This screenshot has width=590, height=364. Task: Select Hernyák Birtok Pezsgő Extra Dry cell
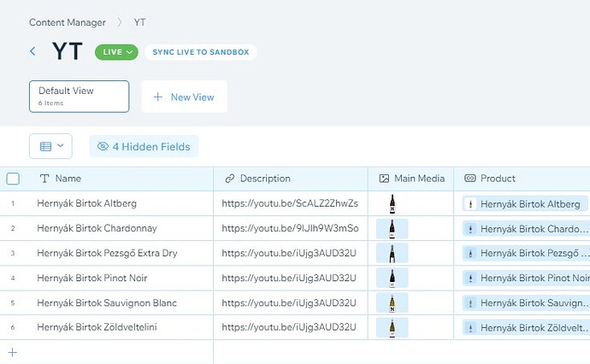click(119, 253)
